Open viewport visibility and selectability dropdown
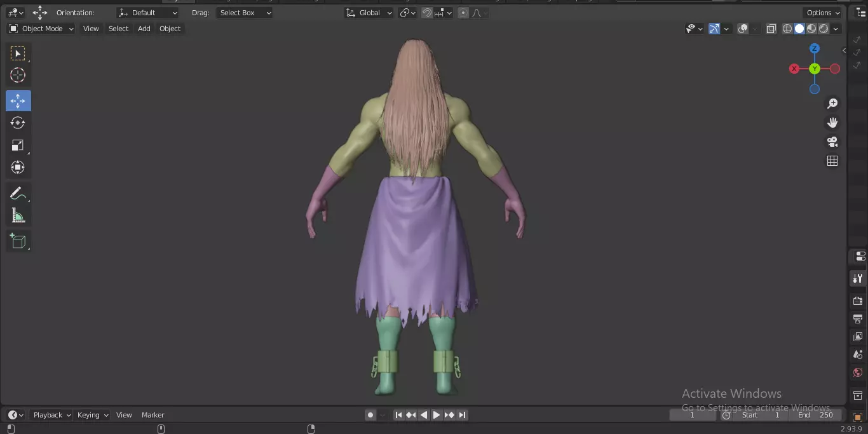This screenshot has height=434, width=868. point(694,29)
